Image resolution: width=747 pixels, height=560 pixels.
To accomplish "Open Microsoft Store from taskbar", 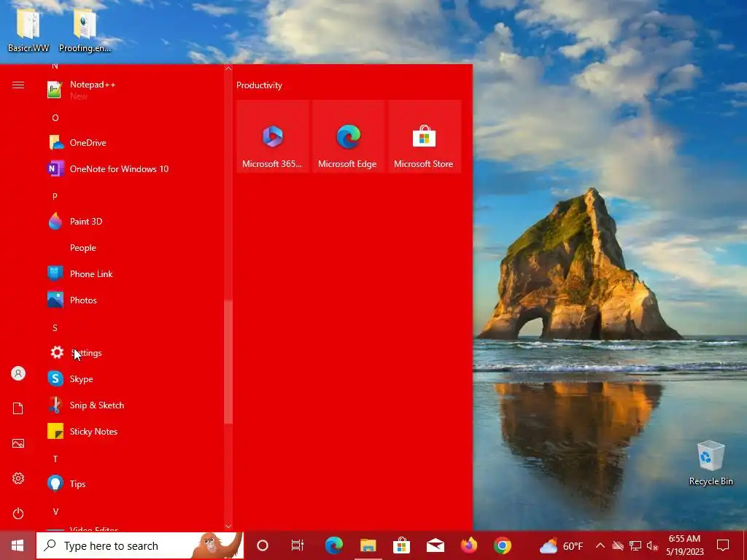I will (x=402, y=545).
